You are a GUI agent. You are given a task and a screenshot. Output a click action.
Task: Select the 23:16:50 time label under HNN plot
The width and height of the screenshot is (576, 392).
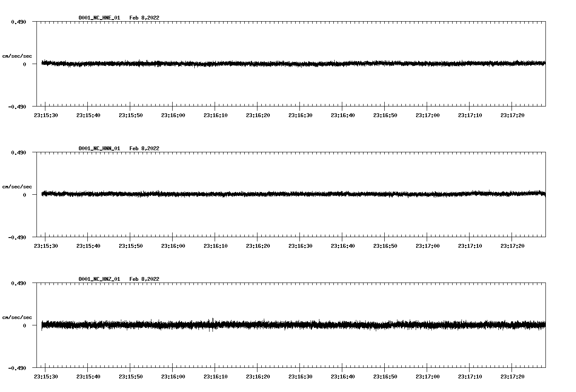(385, 246)
